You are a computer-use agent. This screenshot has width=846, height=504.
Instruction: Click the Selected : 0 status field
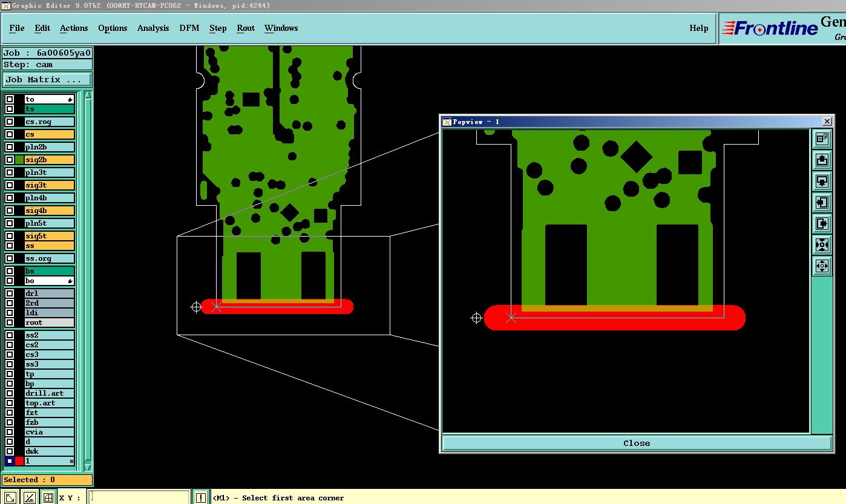47,480
